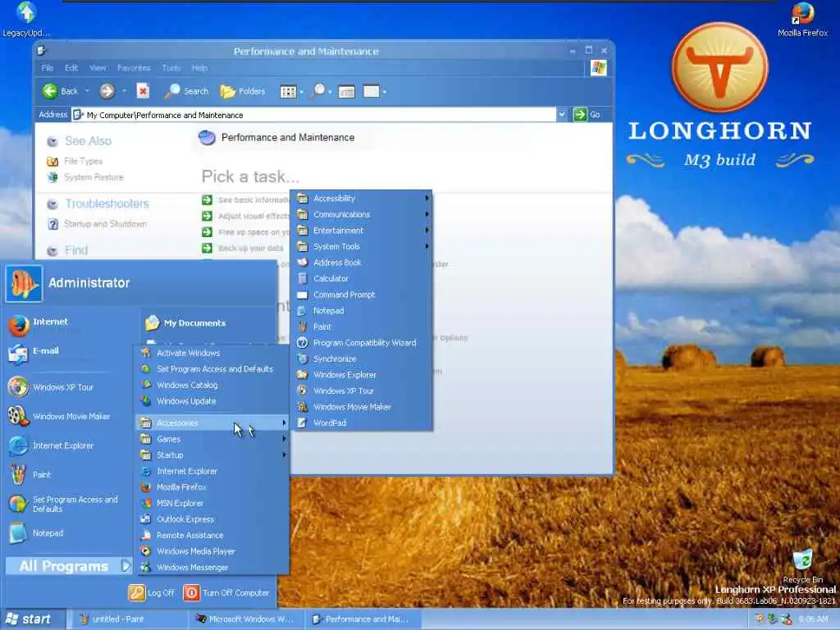The width and height of the screenshot is (840, 630).
Task: Open the address bar dropdown arrow
Action: point(561,115)
